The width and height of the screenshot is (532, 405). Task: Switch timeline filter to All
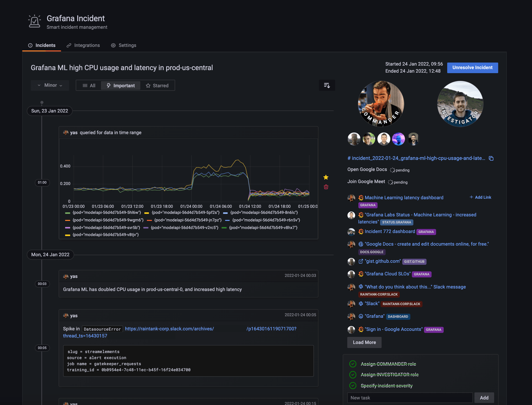tap(89, 86)
